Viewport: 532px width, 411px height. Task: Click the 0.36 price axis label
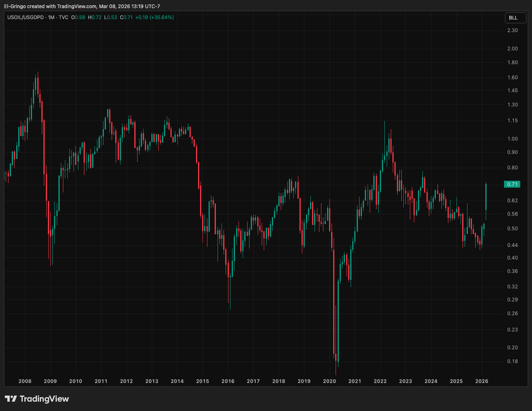(513, 271)
